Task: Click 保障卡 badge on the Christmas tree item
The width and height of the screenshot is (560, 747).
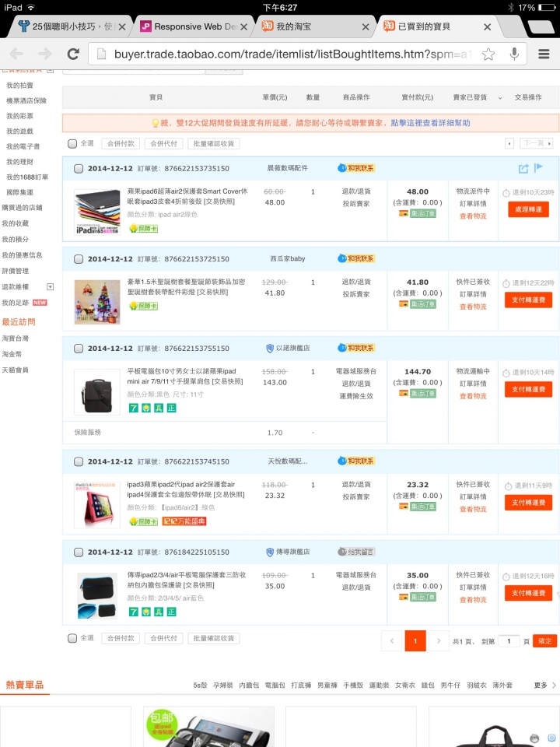Action: [x=143, y=306]
